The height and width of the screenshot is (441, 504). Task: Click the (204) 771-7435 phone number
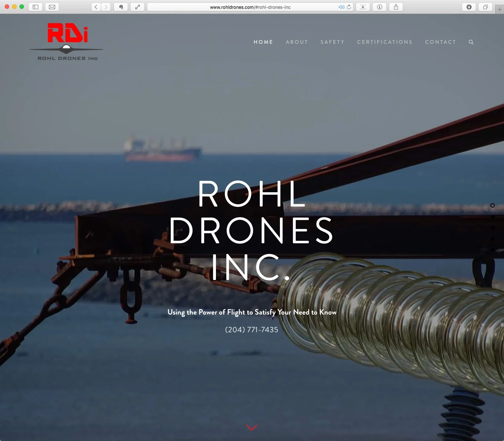(x=252, y=330)
